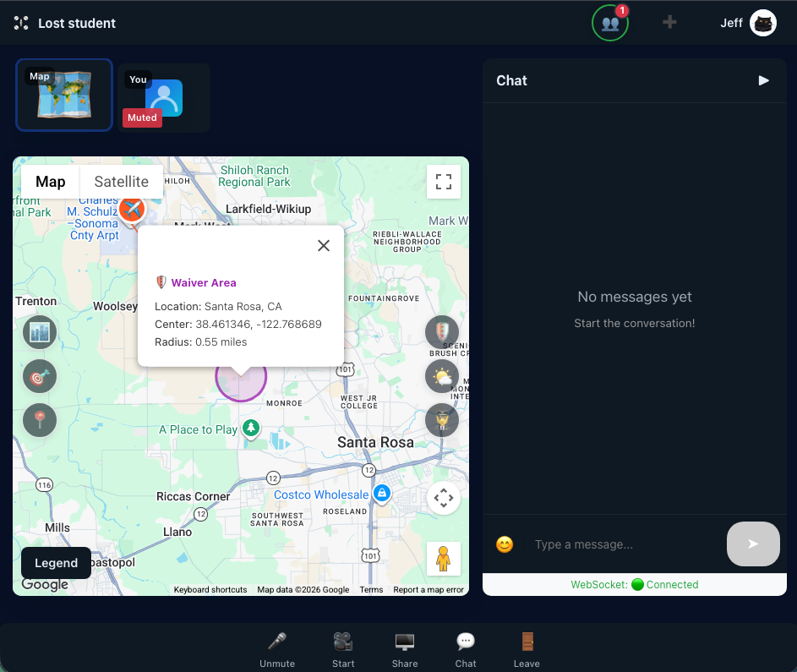Switch to Map view tab
The width and height of the screenshot is (797, 672).
51,182
